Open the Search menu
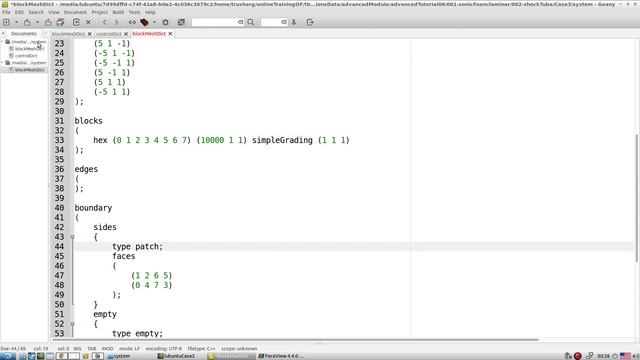 [36, 12]
